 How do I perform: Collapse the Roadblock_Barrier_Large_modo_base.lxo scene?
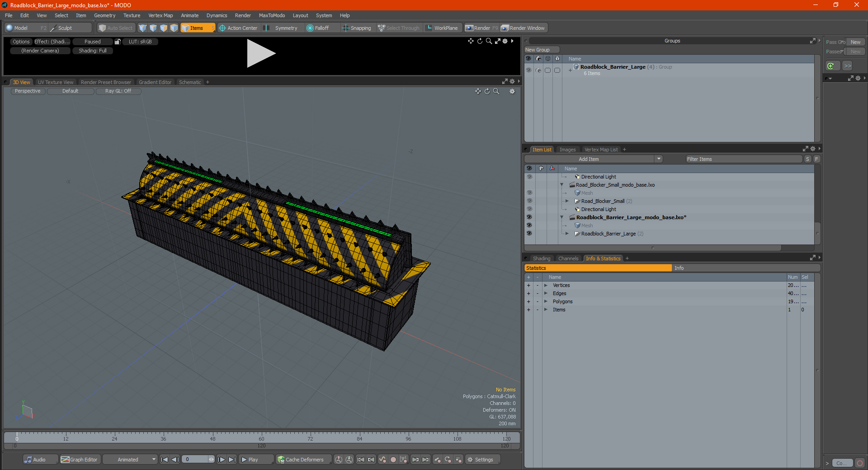point(562,217)
